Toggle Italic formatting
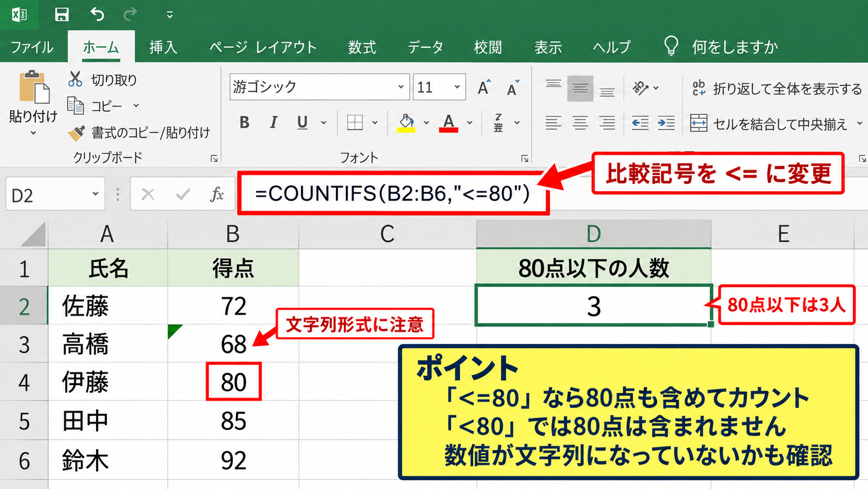Screen dimensions: 868x489 point(273,123)
